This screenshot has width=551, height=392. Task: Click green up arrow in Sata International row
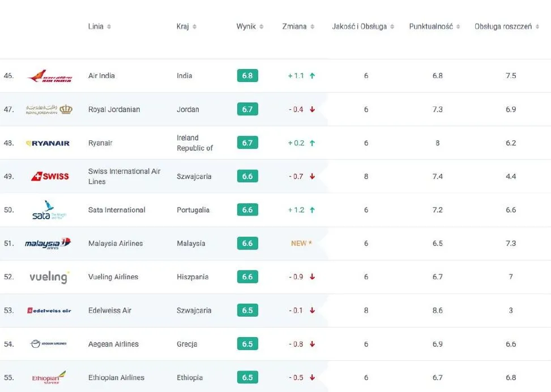[x=312, y=210]
